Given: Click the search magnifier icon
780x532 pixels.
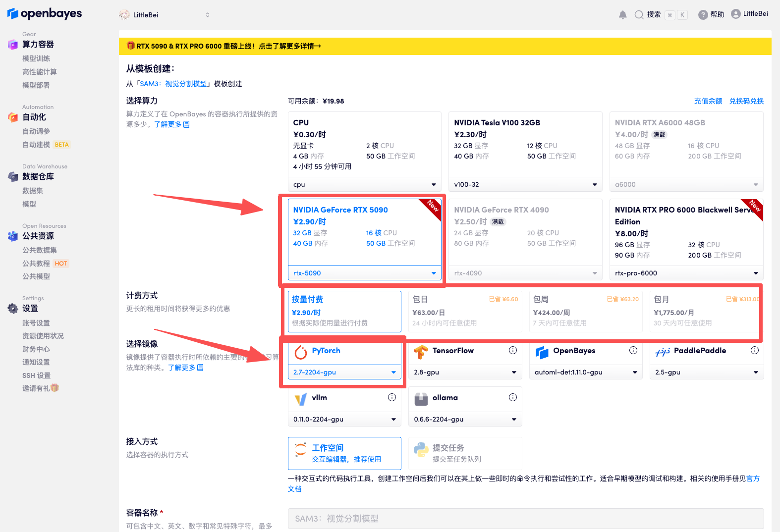Looking at the screenshot, I should [639, 15].
